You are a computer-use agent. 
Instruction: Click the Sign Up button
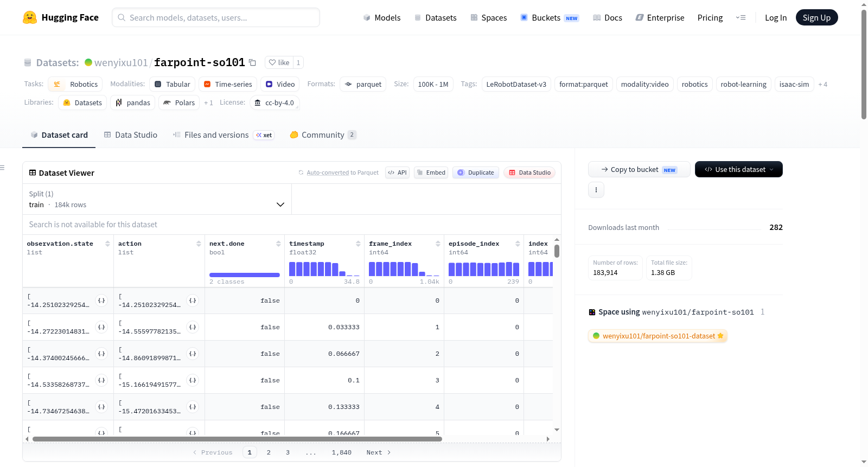coord(816,17)
